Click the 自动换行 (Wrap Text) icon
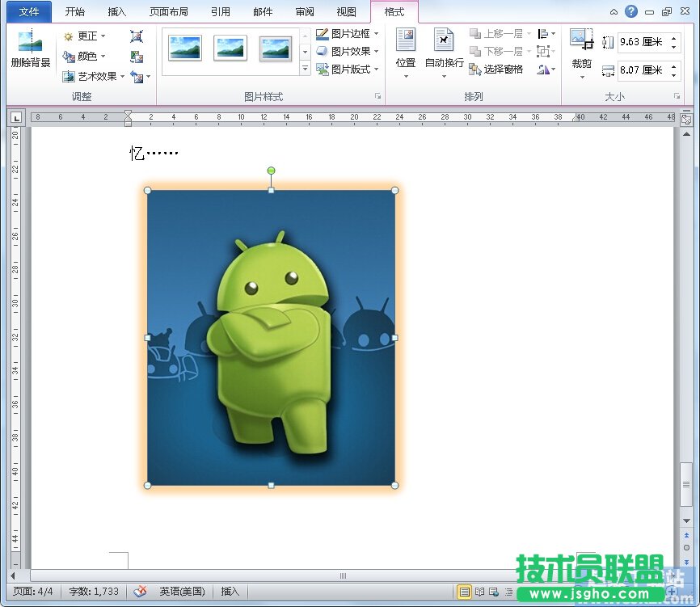 (444, 48)
